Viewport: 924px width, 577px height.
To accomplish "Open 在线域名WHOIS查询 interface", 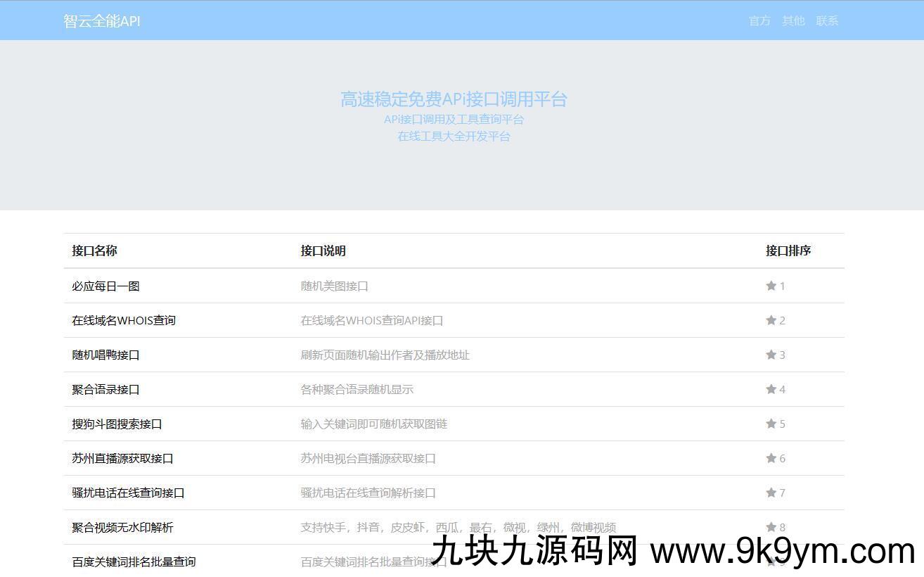I will [124, 321].
